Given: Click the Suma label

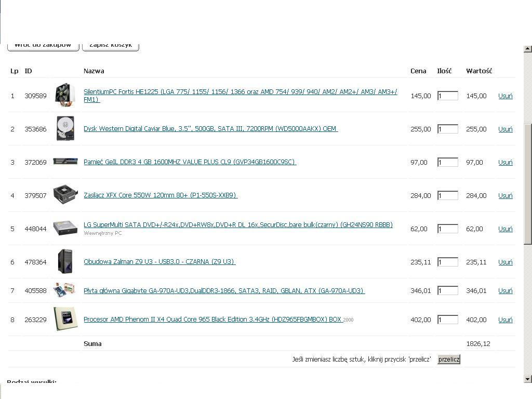Looking at the screenshot, I should pos(92,344).
